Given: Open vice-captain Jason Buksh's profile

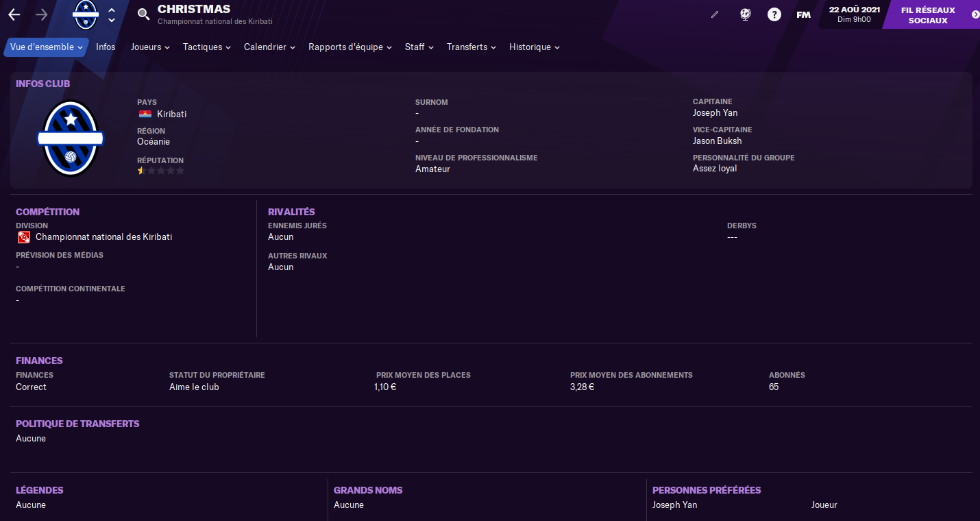Looking at the screenshot, I should [717, 141].
